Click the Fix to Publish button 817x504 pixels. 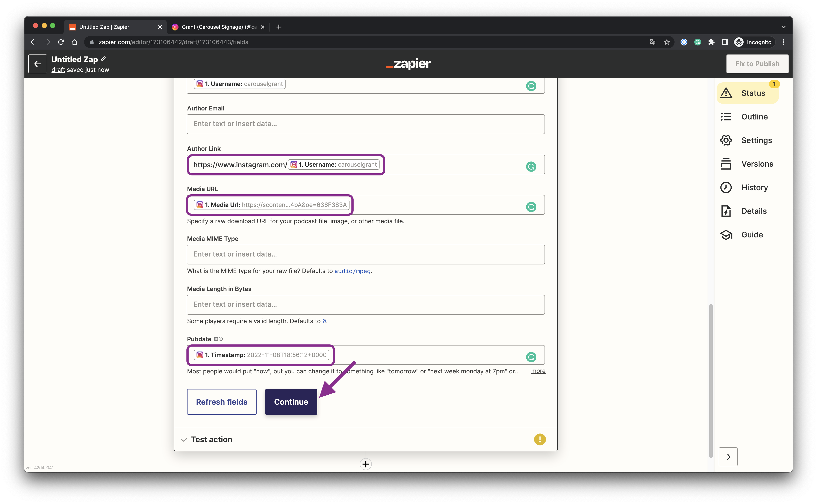pyautogui.click(x=757, y=64)
